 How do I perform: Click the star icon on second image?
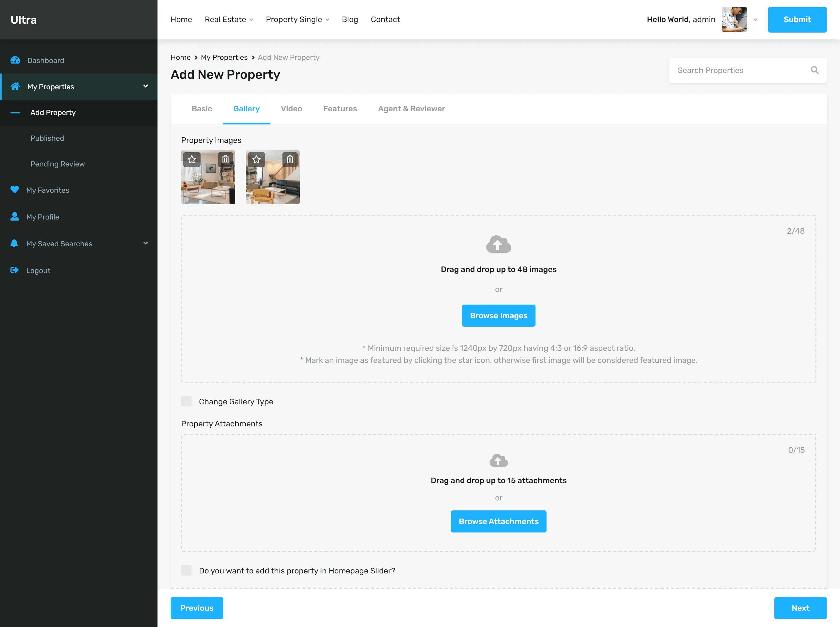[x=256, y=159]
